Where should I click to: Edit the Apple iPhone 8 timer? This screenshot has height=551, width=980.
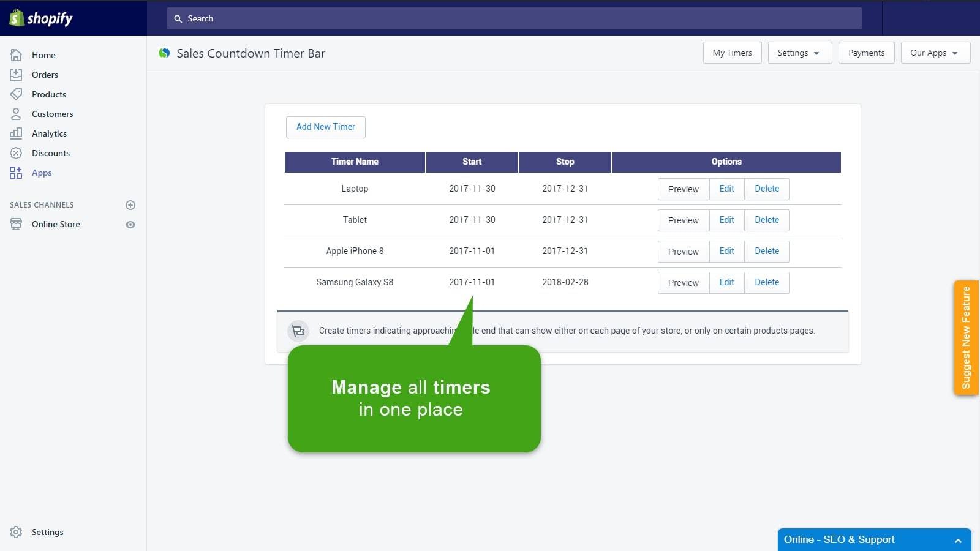click(726, 252)
